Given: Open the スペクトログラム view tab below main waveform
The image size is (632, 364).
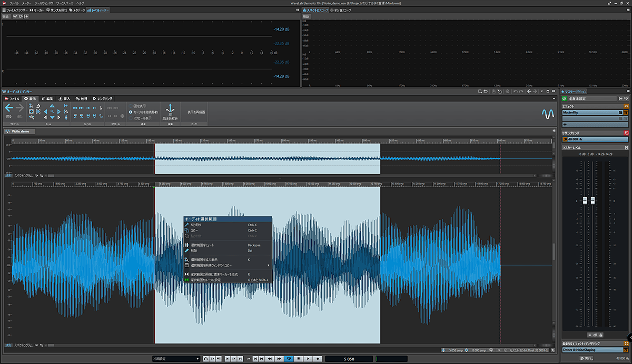Looking at the screenshot, I should [23, 345].
